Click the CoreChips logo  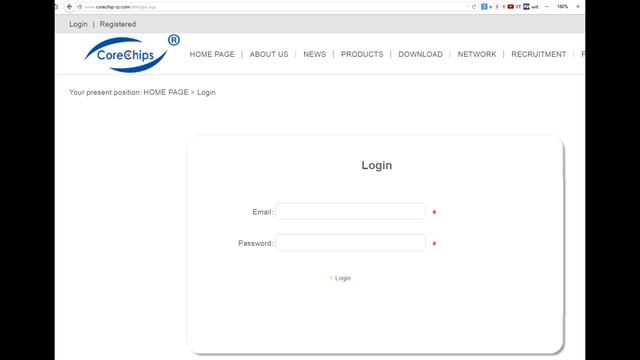(x=132, y=53)
